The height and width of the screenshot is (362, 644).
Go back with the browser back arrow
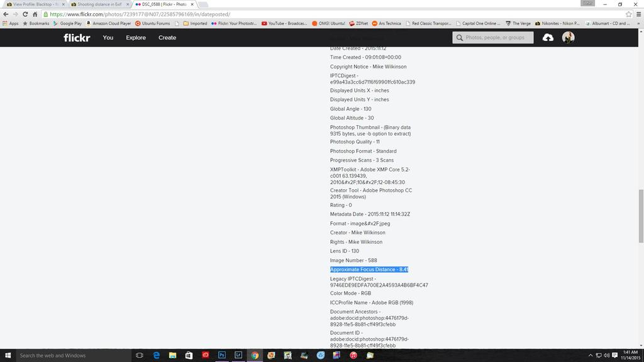[6, 14]
